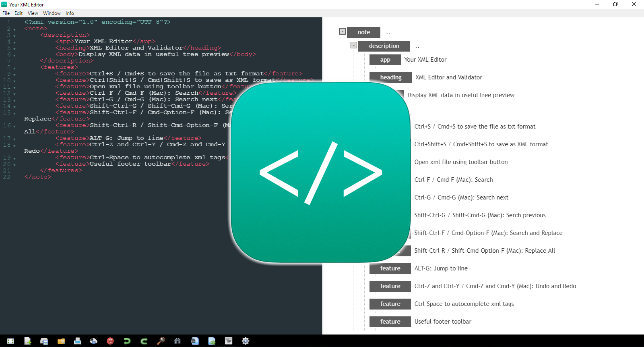The height and width of the screenshot is (347, 644).
Task: Click 'Ctrl+S / Cmd+S to save' tree value
Action: pyautogui.click(x=475, y=127)
